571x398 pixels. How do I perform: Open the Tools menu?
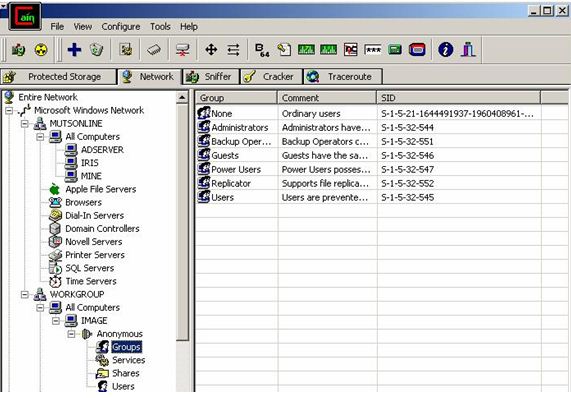point(160,27)
